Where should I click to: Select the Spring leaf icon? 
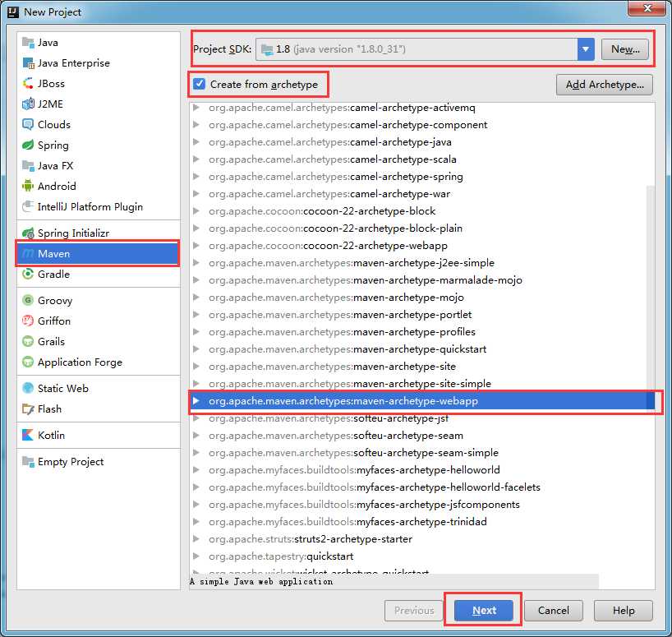(x=28, y=145)
